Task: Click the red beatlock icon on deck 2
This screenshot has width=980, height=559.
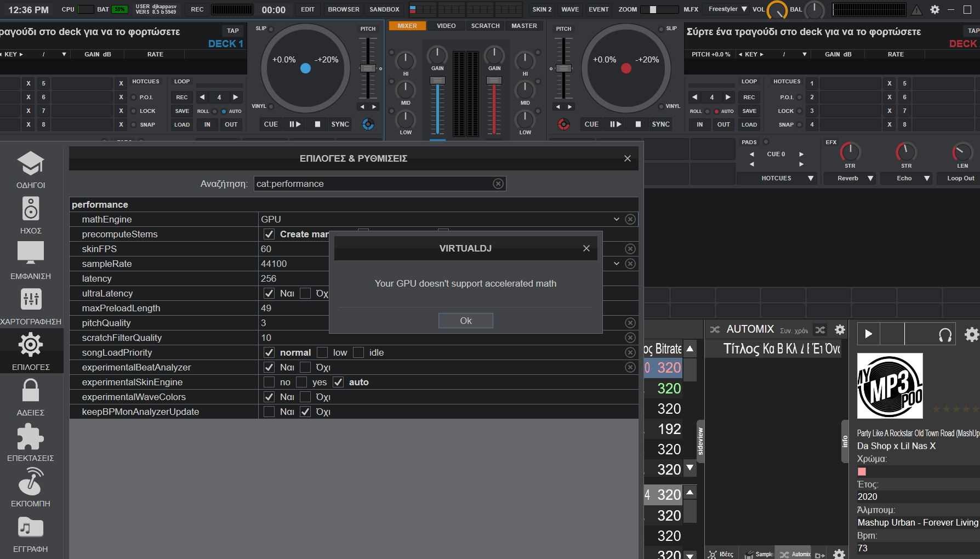Action: 563,124
